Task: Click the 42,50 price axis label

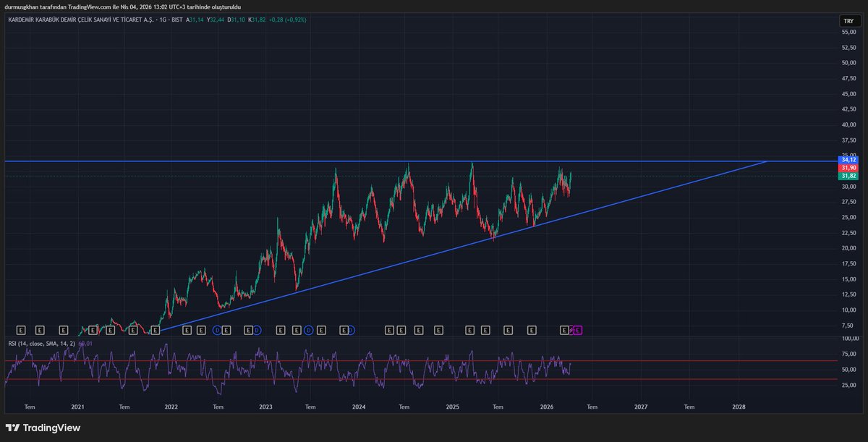Action: click(848, 109)
